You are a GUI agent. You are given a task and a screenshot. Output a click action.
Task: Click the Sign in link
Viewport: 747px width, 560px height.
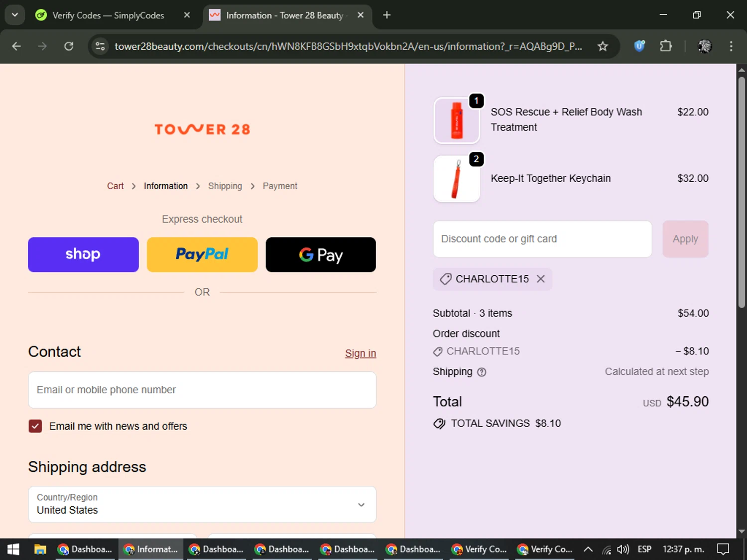(x=361, y=353)
